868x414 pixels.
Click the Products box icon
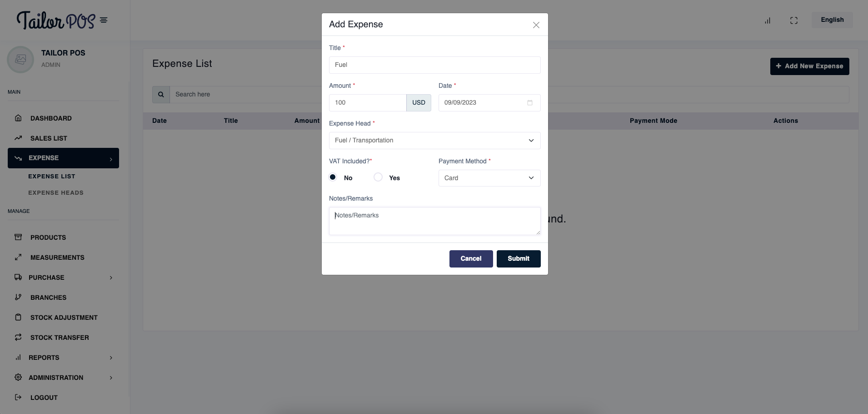[x=18, y=237]
